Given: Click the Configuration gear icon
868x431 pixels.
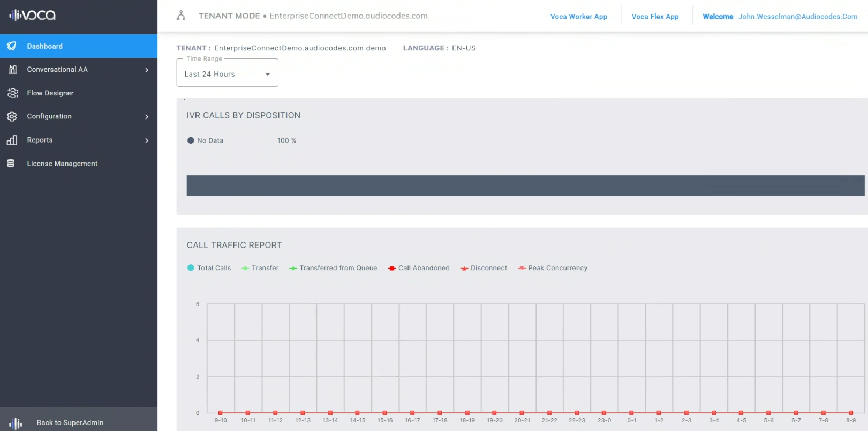Looking at the screenshot, I should pos(12,116).
